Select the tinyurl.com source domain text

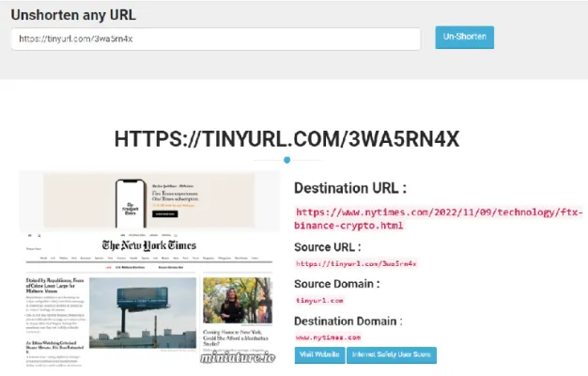[319, 301]
